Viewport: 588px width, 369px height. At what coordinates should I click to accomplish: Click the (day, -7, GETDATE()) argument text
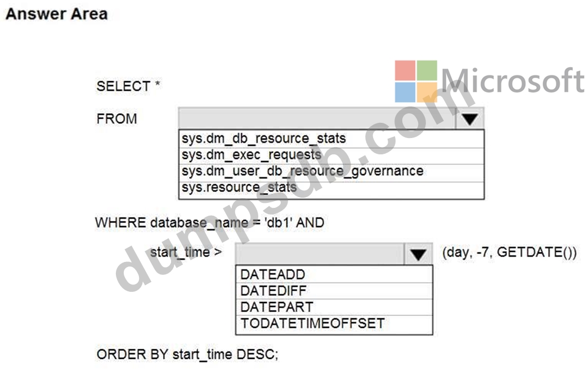(x=509, y=252)
